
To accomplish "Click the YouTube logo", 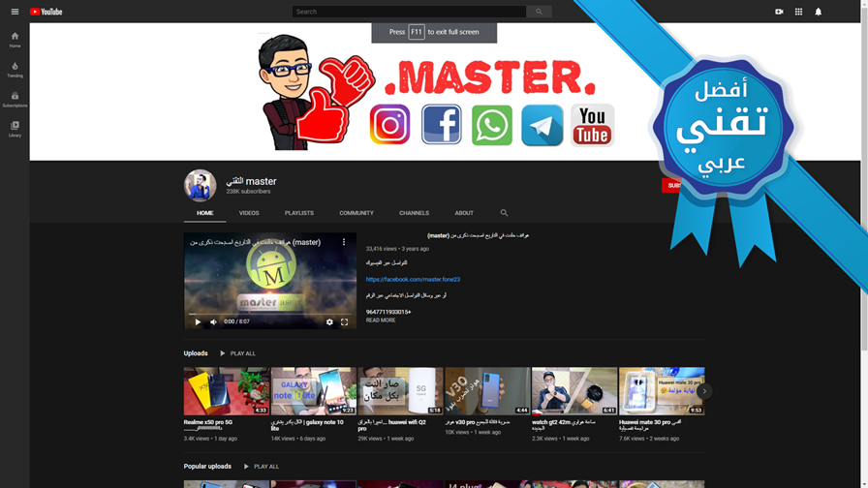I will tap(46, 12).
